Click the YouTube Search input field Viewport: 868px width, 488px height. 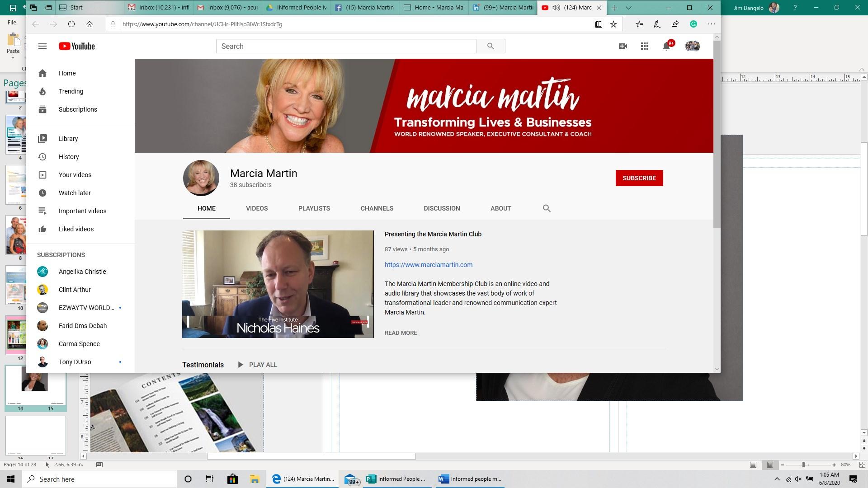[346, 46]
